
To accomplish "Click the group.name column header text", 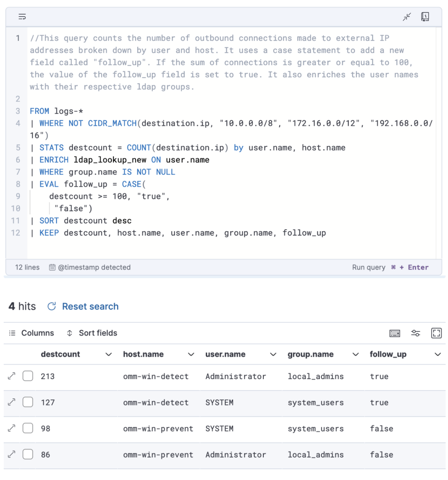I will click(310, 354).
